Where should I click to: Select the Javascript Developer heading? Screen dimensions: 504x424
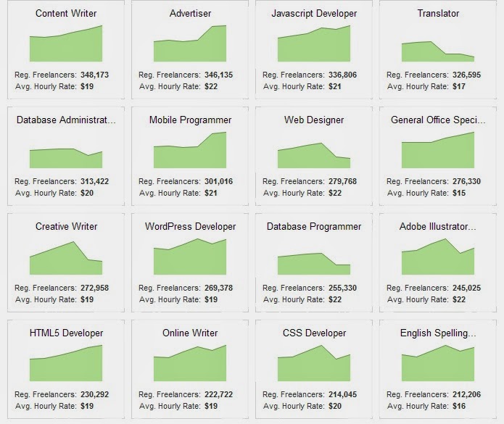314,13
